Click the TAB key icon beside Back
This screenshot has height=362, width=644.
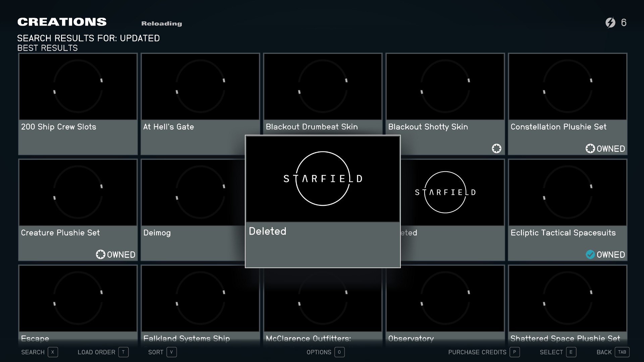(x=622, y=352)
